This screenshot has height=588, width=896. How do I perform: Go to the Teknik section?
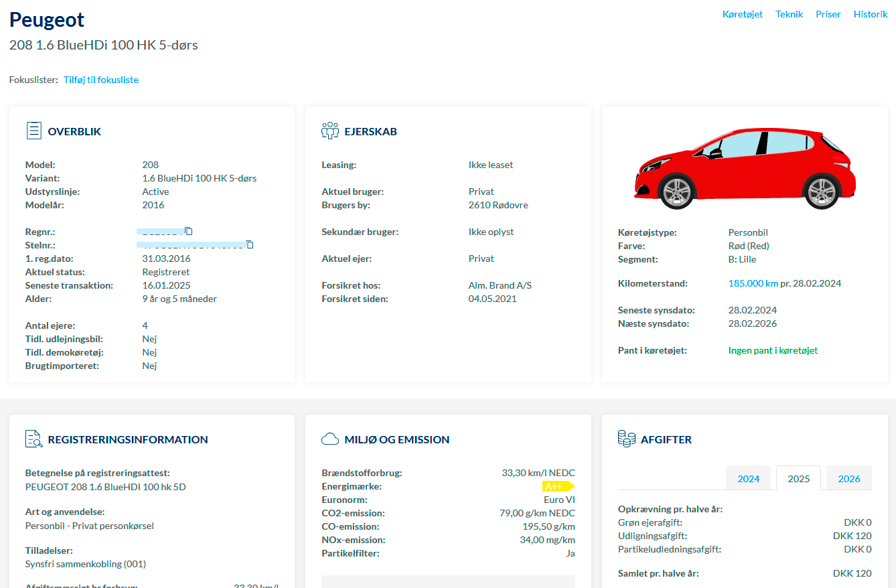(789, 14)
